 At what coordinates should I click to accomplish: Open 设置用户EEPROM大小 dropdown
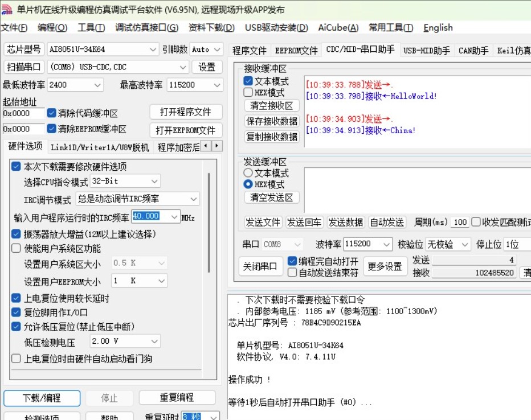(x=140, y=281)
